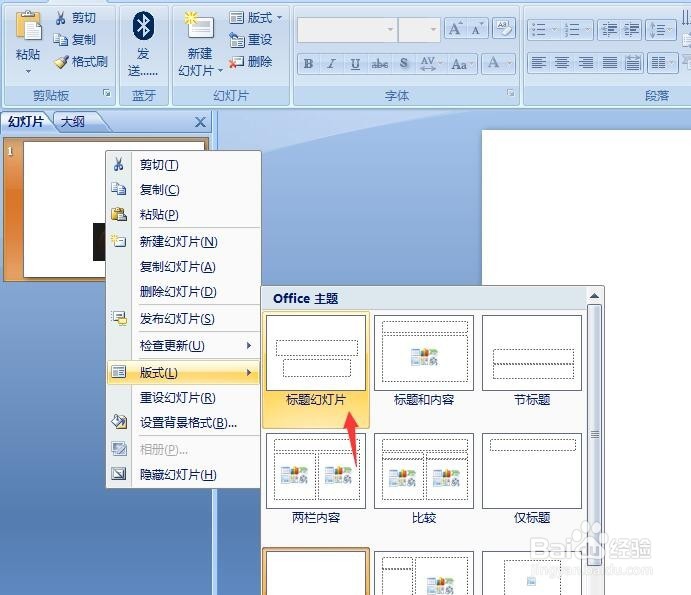Image resolution: width=691 pixels, height=595 pixels.
Task: Align text left
Action: pyautogui.click(x=539, y=63)
